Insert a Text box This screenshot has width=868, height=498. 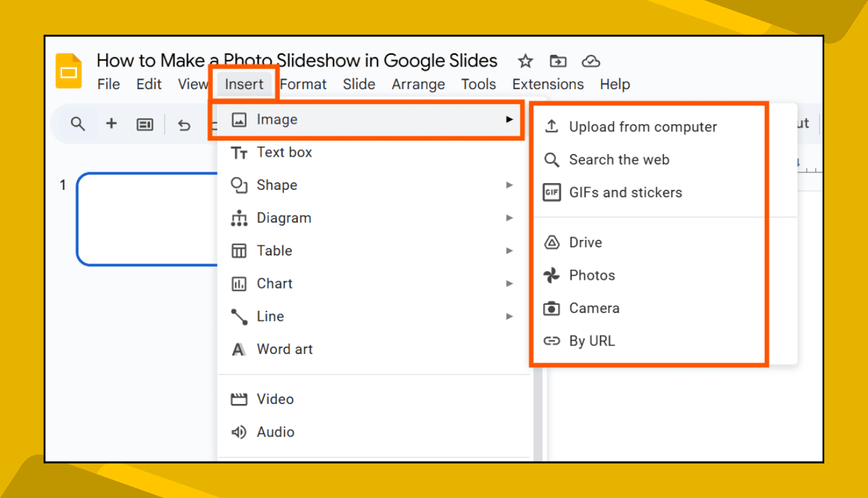coord(284,152)
